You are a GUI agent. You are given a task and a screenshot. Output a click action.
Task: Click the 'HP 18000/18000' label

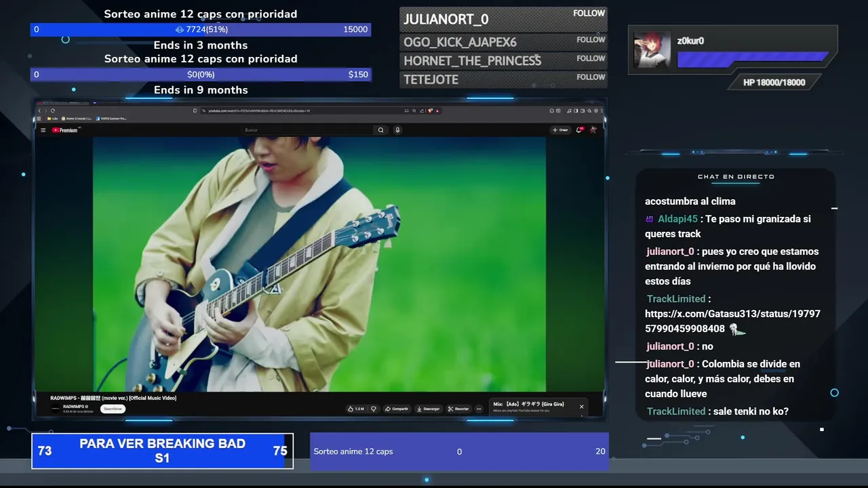coord(774,83)
